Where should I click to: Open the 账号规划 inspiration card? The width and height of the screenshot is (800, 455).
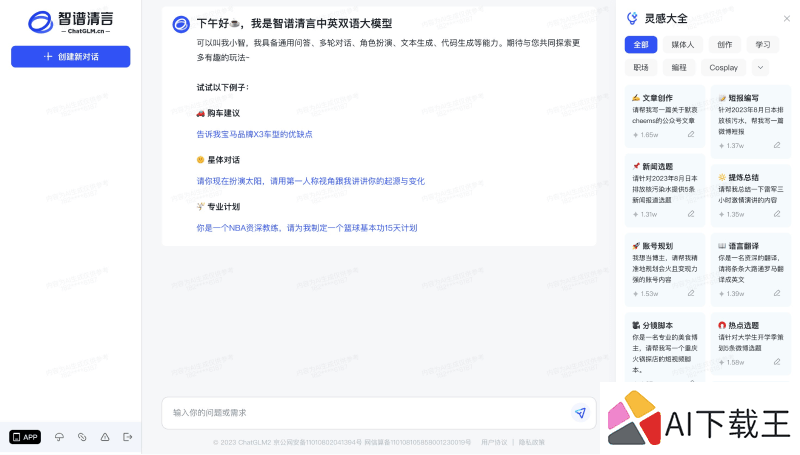click(x=665, y=270)
